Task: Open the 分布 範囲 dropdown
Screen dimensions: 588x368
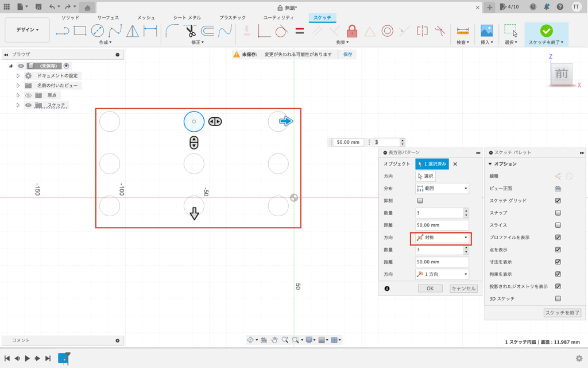Action: (x=442, y=189)
